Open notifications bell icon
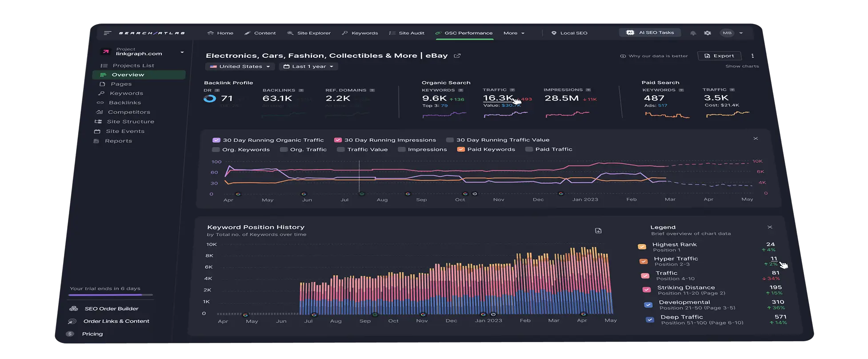This screenshot has width=868, height=359. [693, 33]
